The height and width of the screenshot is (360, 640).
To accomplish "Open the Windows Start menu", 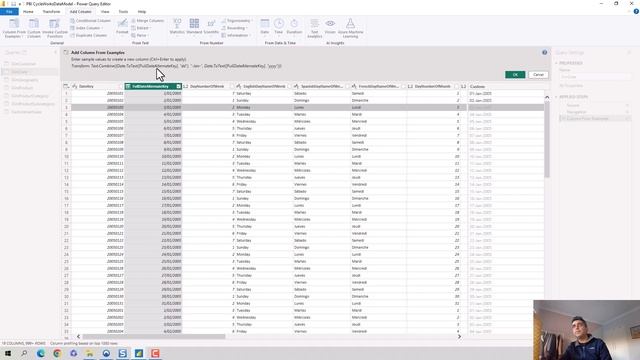I will (x=7, y=353).
